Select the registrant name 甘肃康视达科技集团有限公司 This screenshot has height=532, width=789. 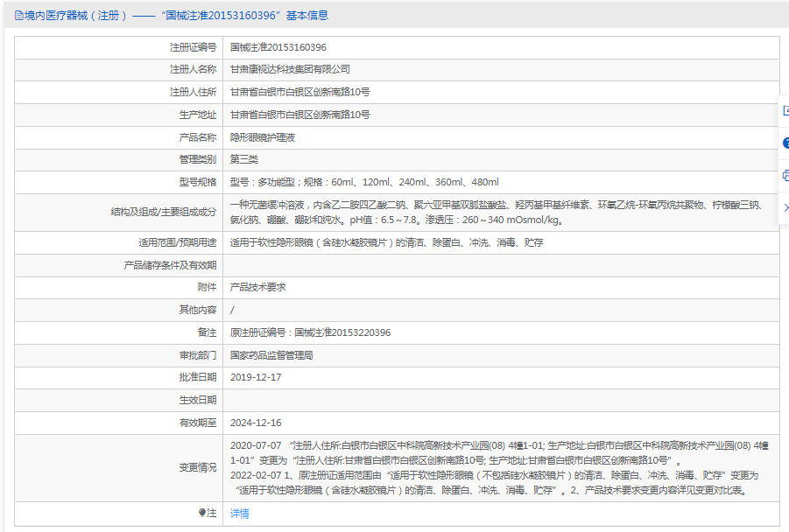pyautogui.click(x=290, y=69)
